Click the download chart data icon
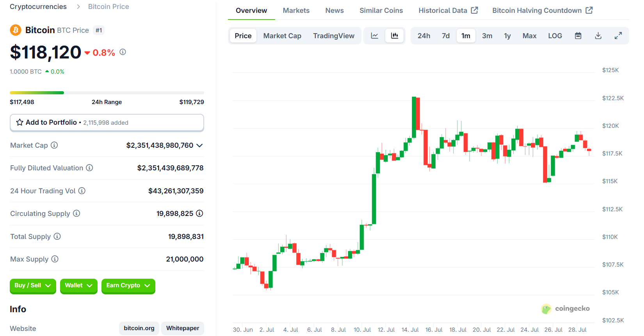This screenshot has width=644, height=336. 598,36
